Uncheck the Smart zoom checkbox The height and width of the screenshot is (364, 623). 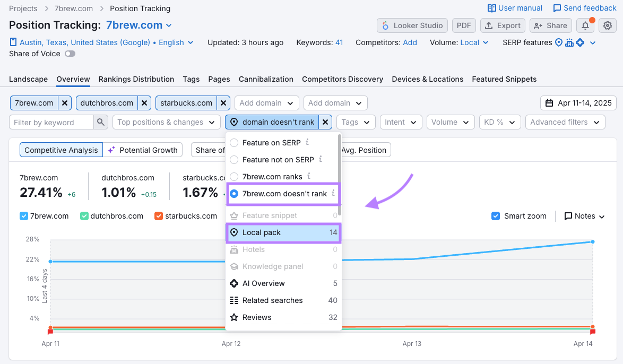(x=496, y=216)
